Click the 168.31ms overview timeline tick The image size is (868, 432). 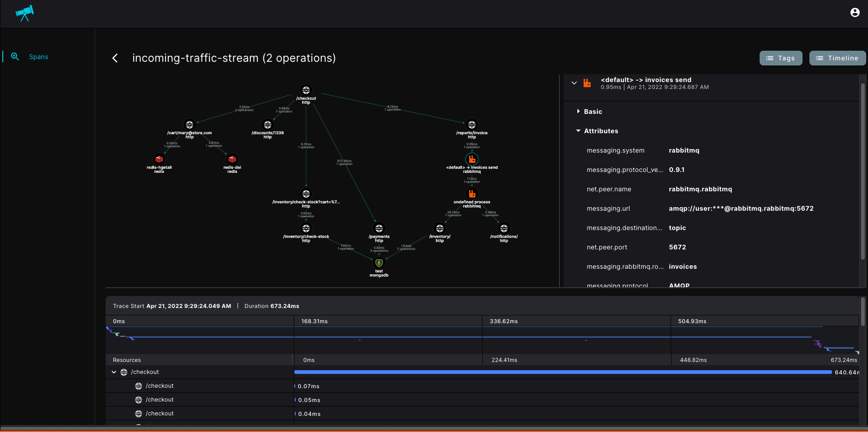coord(315,321)
